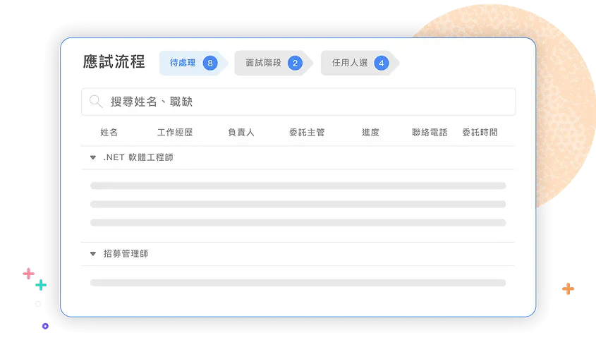The height and width of the screenshot is (364, 596).
Task: Collapse the 招募管理師 group arrow
Action: click(92, 253)
